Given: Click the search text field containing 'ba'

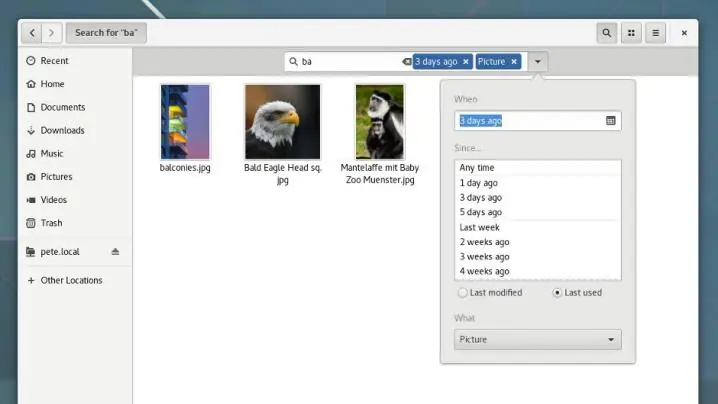Looking at the screenshot, I should [x=350, y=61].
